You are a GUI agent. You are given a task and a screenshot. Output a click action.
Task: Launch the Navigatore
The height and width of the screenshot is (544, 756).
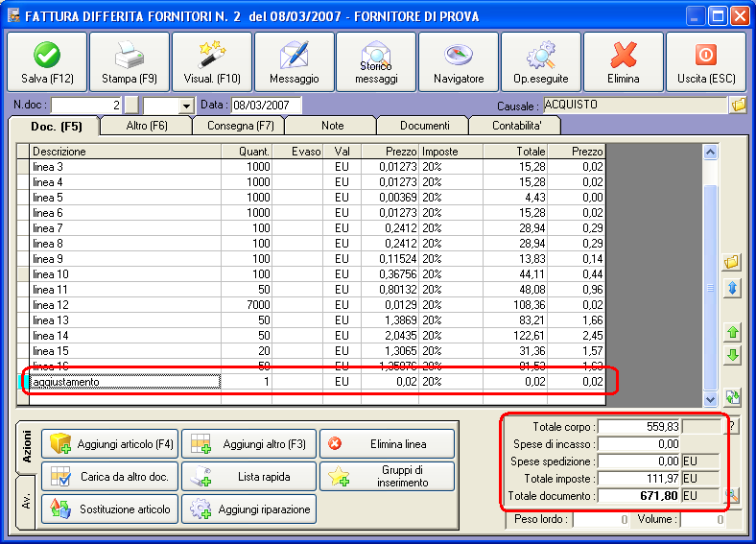click(x=459, y=61)
